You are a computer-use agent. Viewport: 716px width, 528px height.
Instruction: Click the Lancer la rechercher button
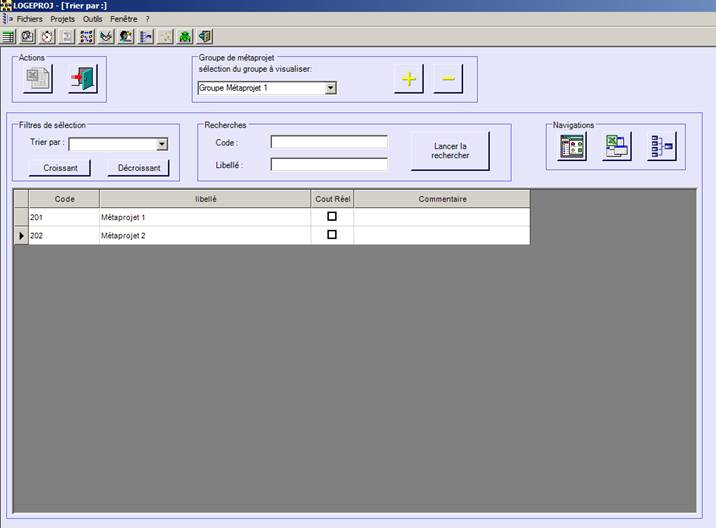pos(450,151)
